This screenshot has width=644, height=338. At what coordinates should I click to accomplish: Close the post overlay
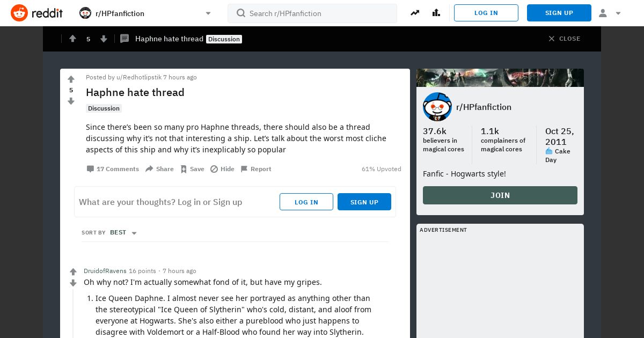(x=564, y=39)
